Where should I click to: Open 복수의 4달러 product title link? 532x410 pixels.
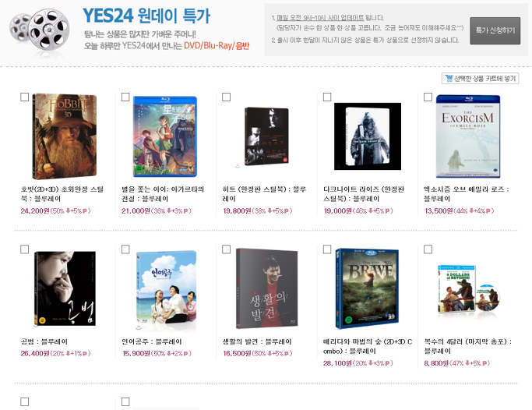468,346
